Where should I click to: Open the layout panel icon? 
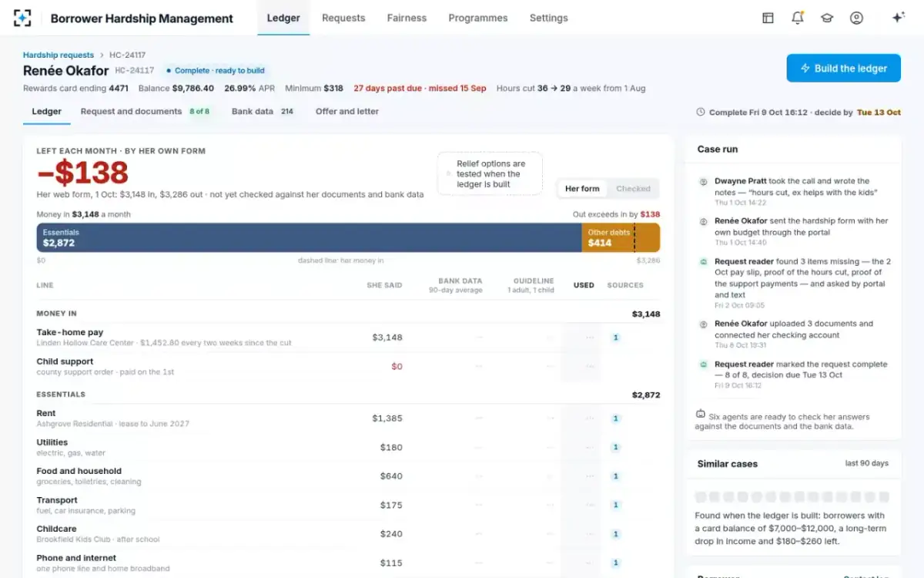click(768, 18)
